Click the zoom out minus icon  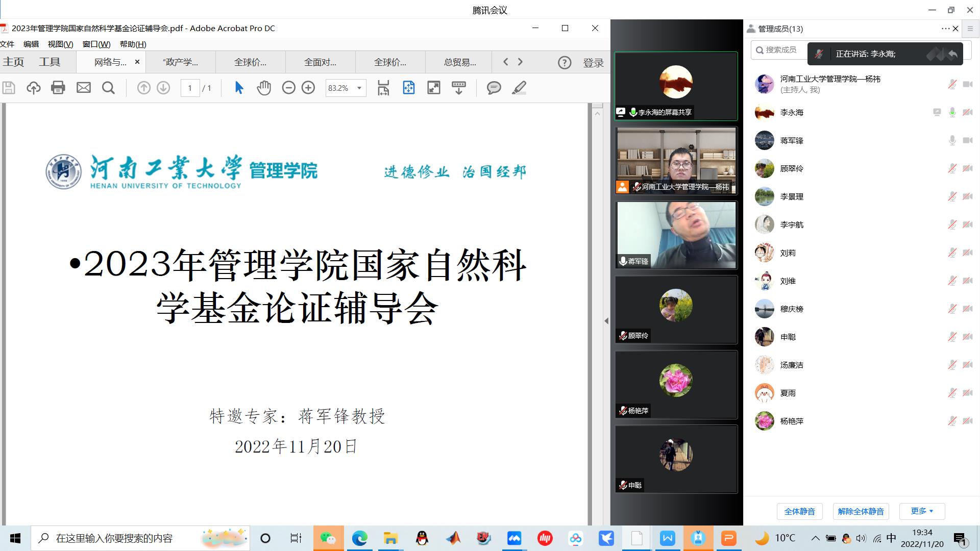tap(289, 88)
